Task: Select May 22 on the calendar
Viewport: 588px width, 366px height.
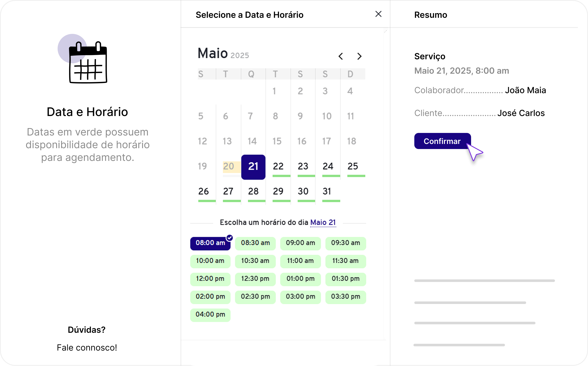Action: click(278, 167)
